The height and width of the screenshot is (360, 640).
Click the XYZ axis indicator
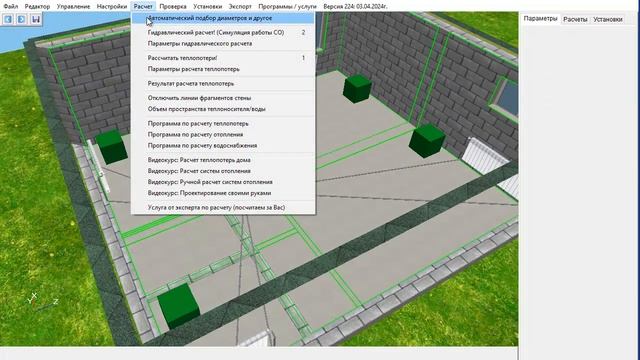pyautogui.click(x=42, y=301)
